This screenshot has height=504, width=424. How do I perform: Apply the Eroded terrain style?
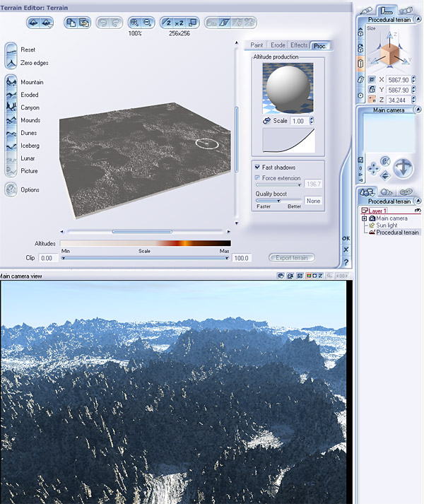pyautogui.click(x=11, y=95)
